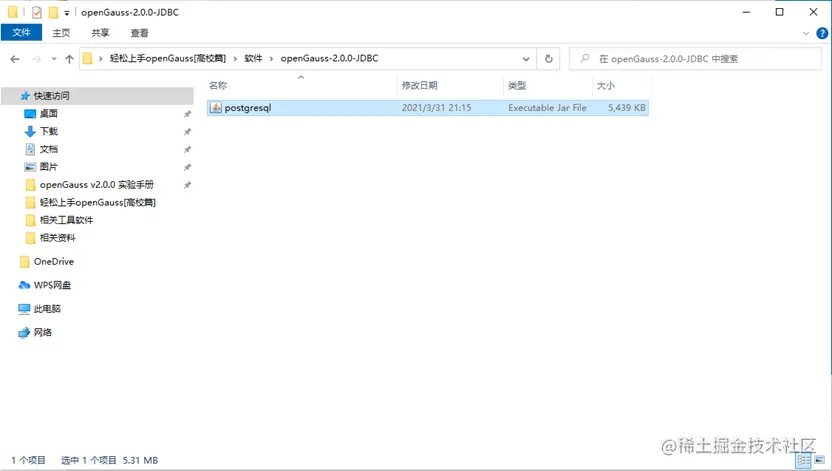Screen dimensions: 832x471
Task: Open 相关工具软件 folder in the navigation pane
Action: pos(66,220)
